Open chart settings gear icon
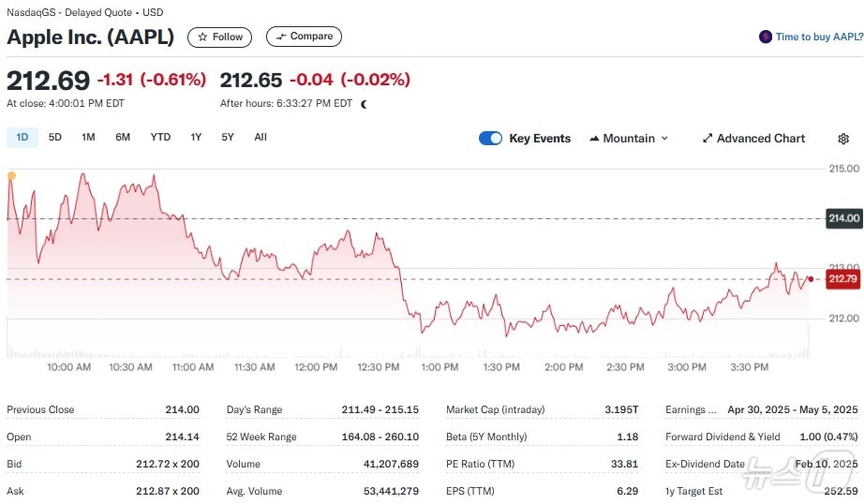This screenshot has height=504, width=864. coord(843,139)
